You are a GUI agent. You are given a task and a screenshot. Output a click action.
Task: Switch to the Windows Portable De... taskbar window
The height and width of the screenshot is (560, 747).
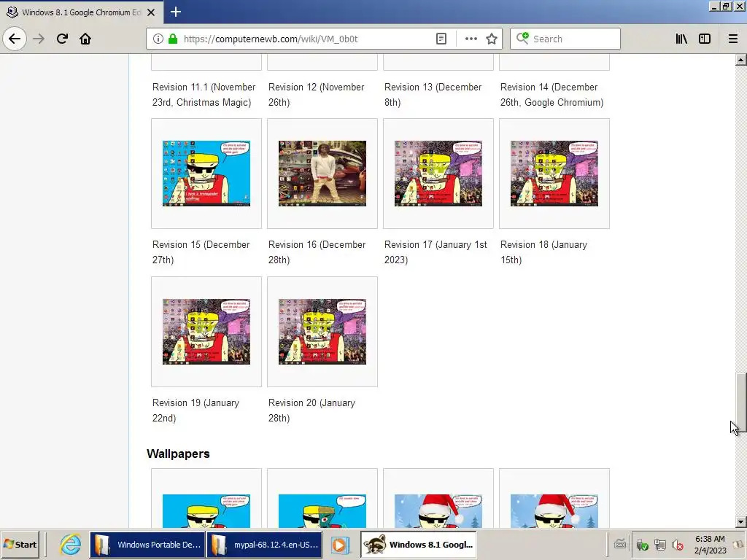[147, 544]
